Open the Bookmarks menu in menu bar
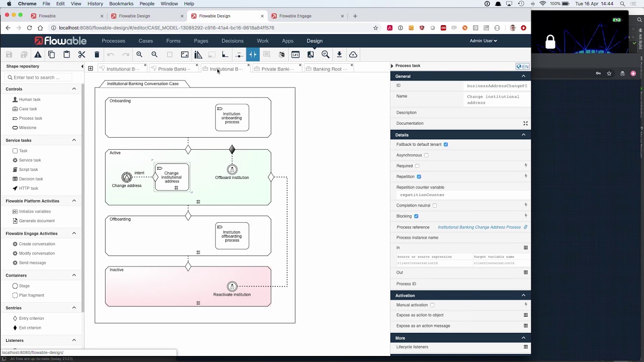The image size is (644, 362). click(121, 4)
